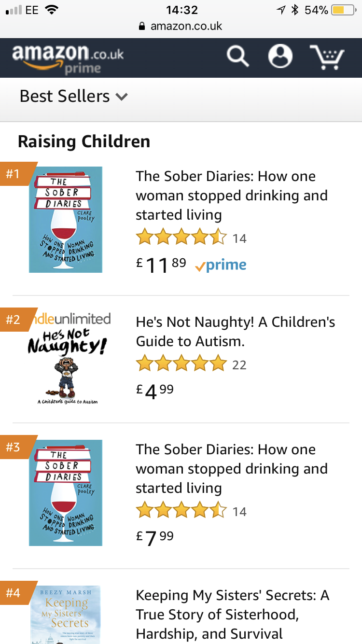362x644 pixels.
Task: Open Keeping My Sisters' Secrets title link
Action: pyautogui.click(x=233, y=614)
